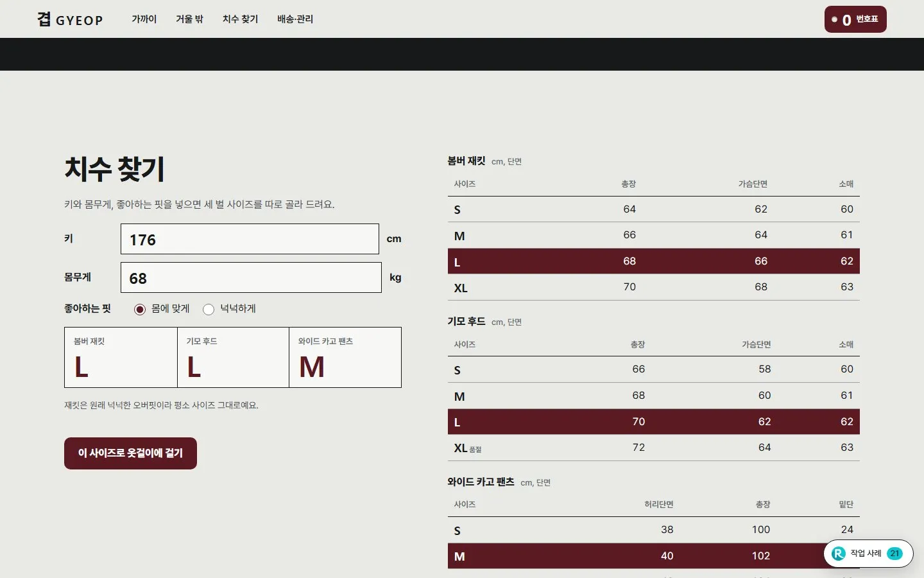This screenshot has height=578, width=924.
Task: Open the GYEOP logo home link
Action: coord(70,19)
